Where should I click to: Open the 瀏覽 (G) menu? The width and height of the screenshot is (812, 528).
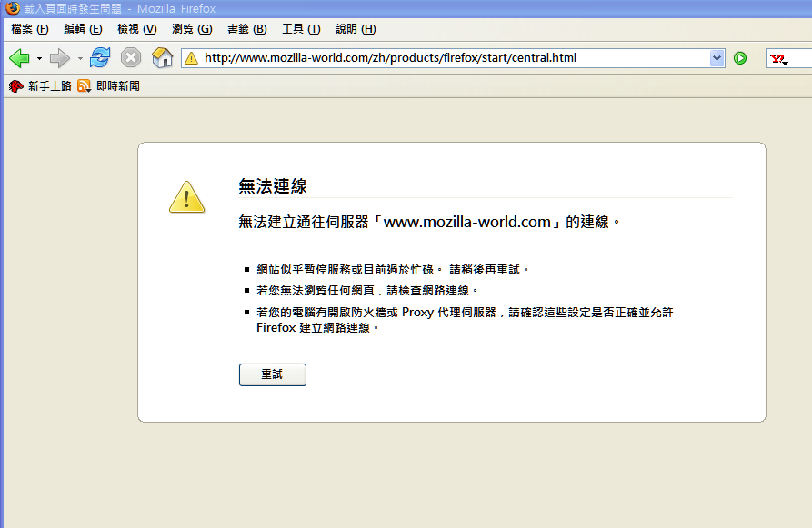pos(192,29)
